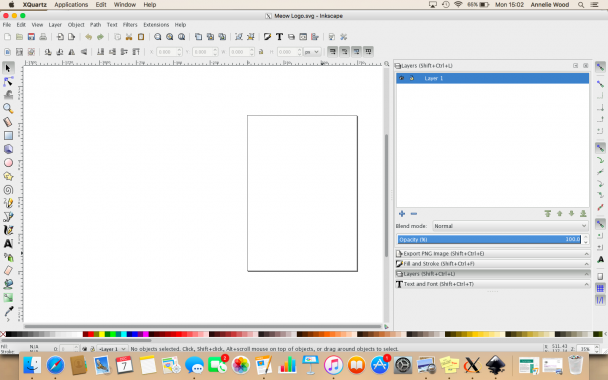The image size is (608, 380).
Task: Click the Open folder toolbar icon
Action: click(x=19, y=37)
